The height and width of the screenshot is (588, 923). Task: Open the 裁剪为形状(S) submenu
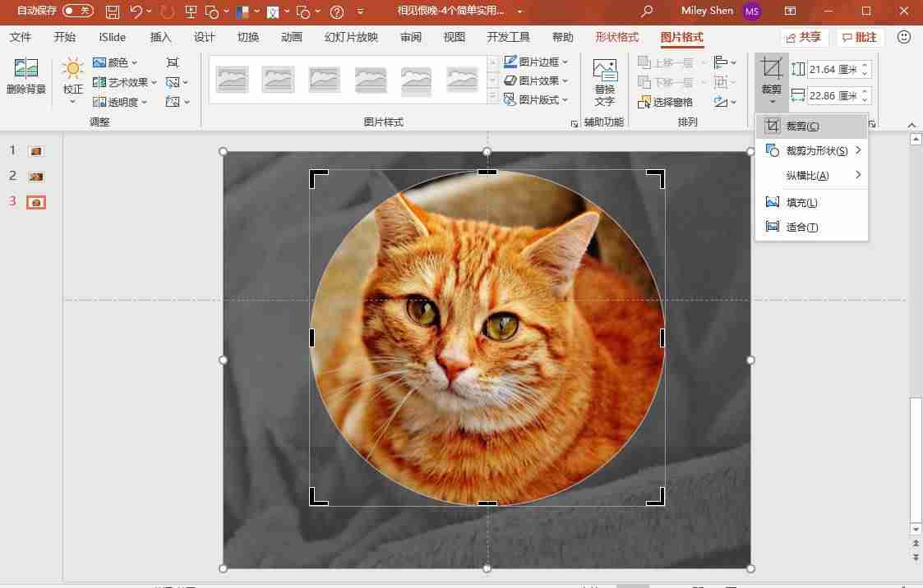point(811,151)
